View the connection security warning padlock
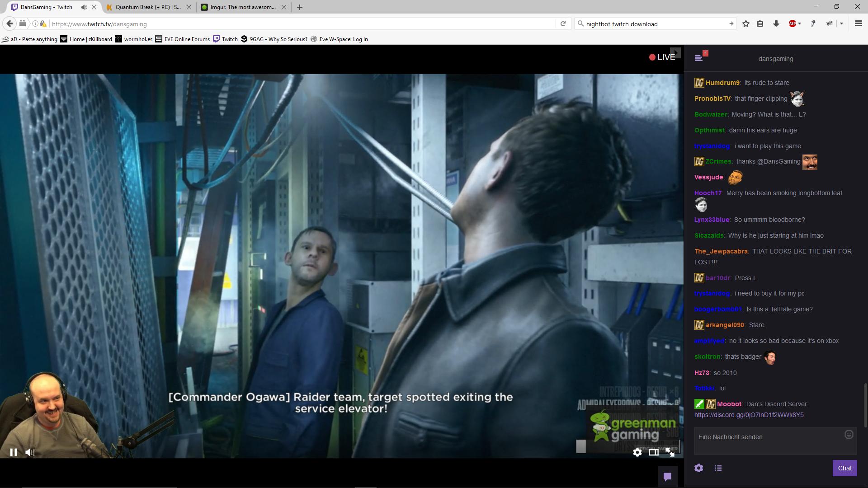Image resolution: width=868 pixels, height=488 pixels. click(x=43, y=24)
